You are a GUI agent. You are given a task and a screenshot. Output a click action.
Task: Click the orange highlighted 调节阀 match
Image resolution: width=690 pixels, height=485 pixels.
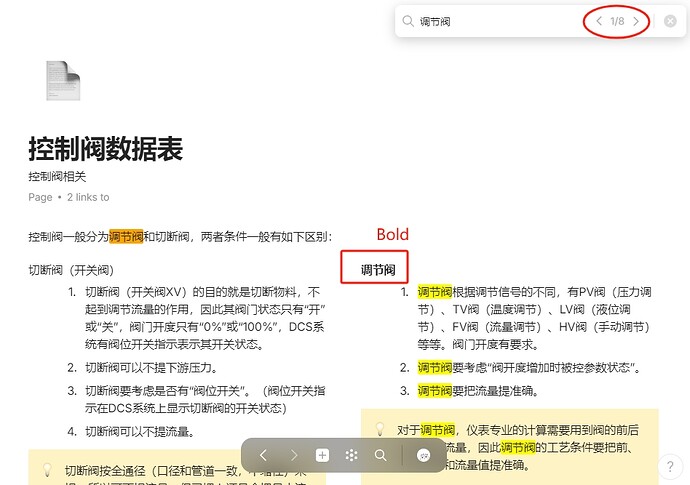[126, 237]
